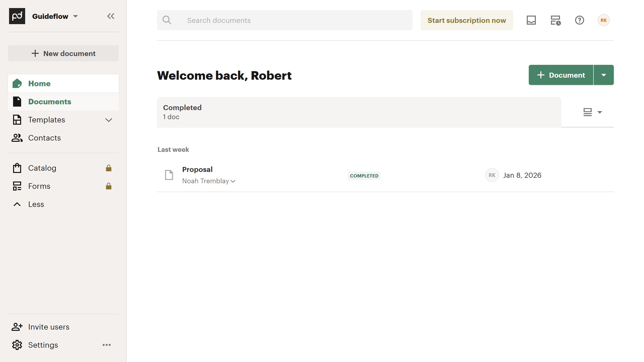
Task: Open Contacts in sidebar
Action: click(x=44, y=138)
